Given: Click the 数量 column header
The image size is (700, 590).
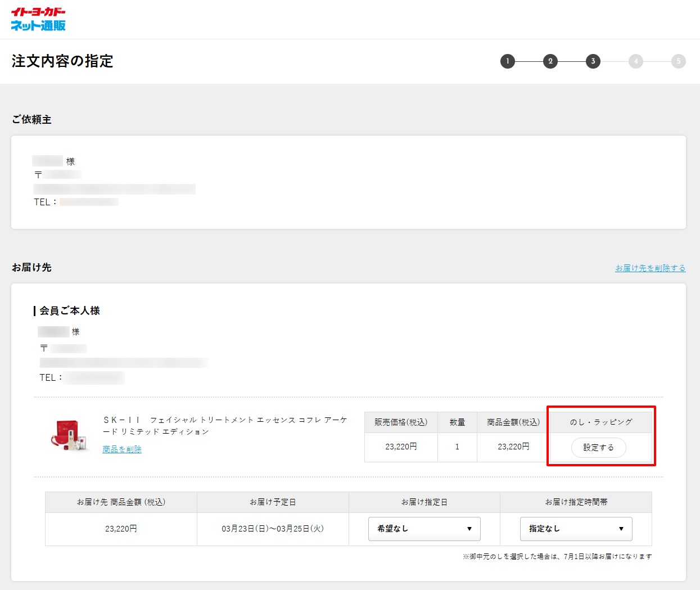Looking at the screenshot, I should click(x=457, y=422).
